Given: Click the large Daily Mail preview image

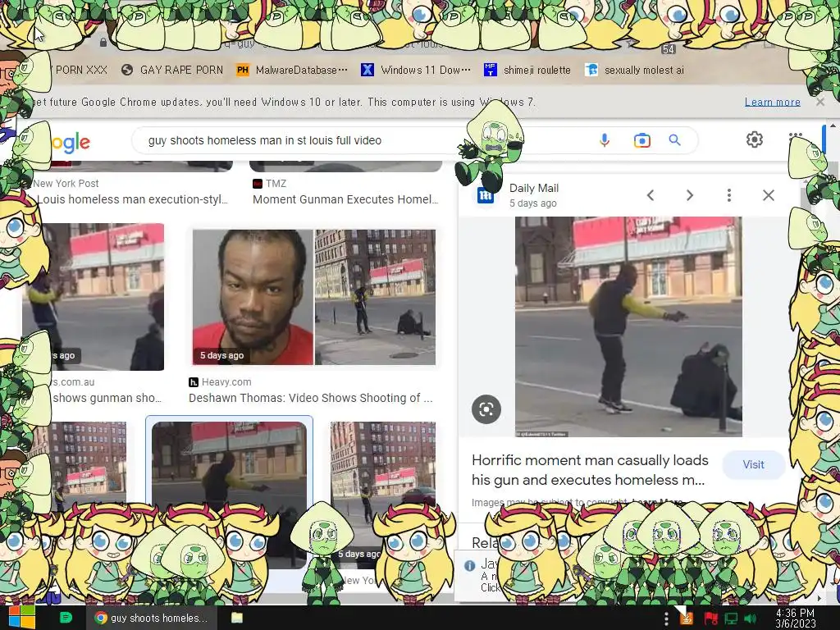Looking at the screenshot, I should pyautogui.click(x=628, y=326).
